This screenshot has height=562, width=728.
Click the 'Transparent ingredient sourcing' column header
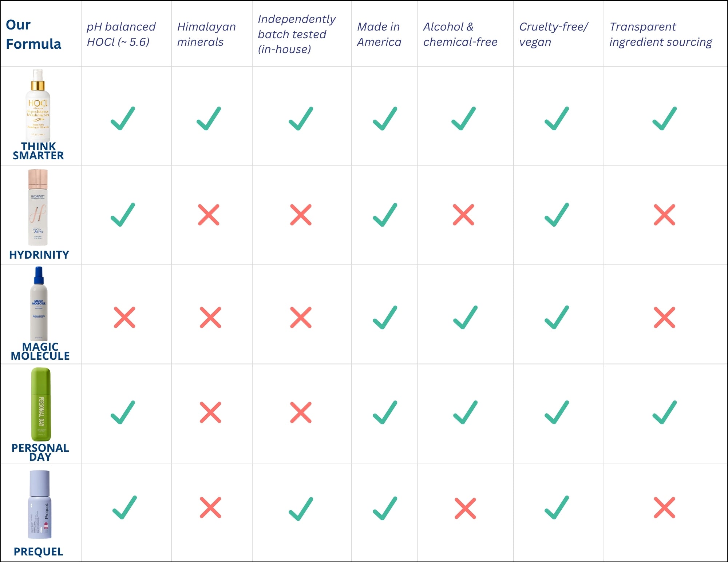[x=661, y=34]
